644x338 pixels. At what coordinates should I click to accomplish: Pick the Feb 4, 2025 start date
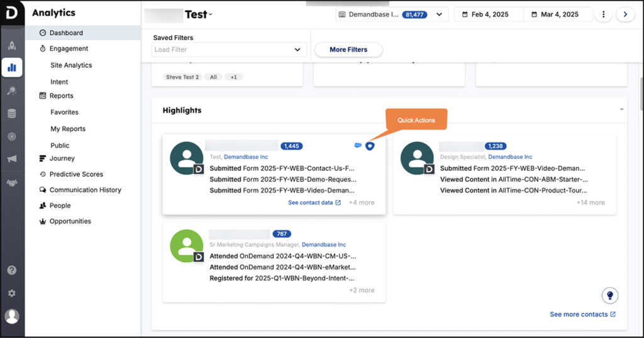[489, 14]
